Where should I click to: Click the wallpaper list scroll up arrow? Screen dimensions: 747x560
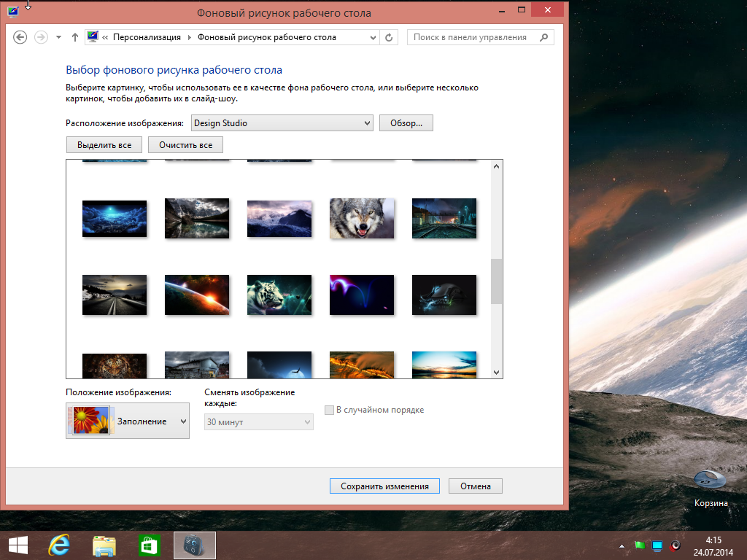click(x=496, y=166)
